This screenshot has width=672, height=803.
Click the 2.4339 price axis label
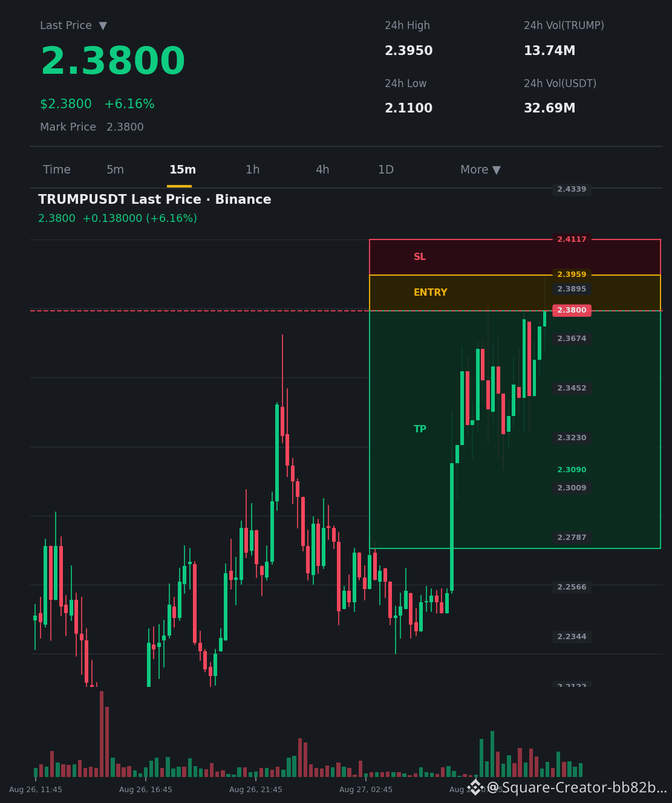click(572, 189)
